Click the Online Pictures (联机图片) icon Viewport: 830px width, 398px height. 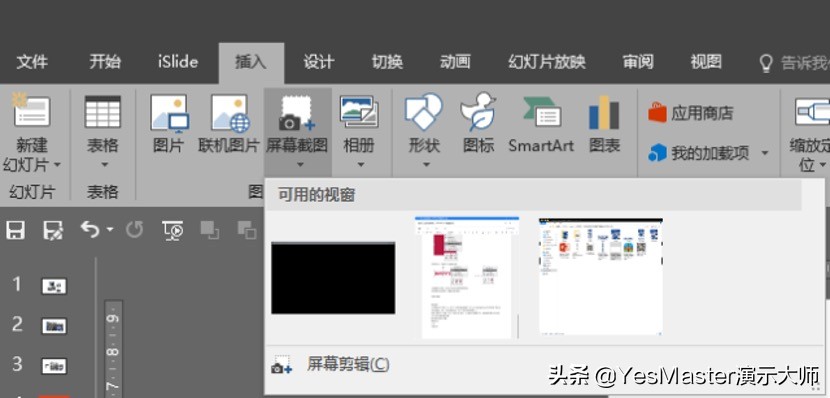click(230, 113)
